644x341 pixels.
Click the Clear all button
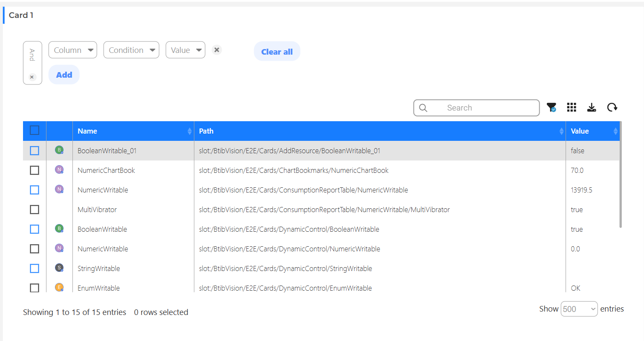tap(277, 51)
